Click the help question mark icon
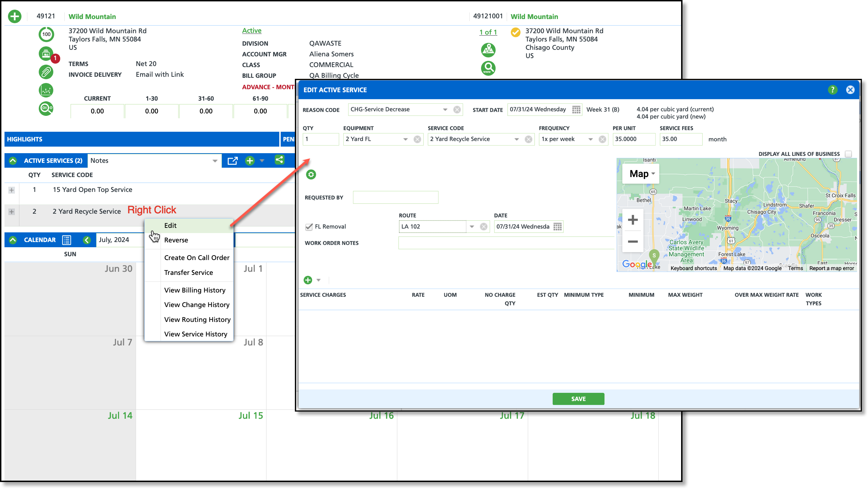868x491 pixels. tap(832, 90)
